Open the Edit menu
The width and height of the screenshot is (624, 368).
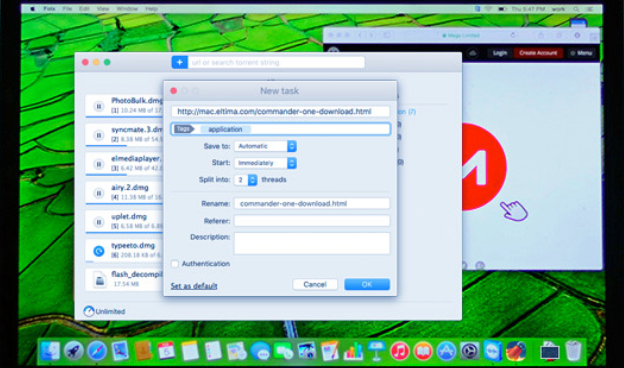84,9
